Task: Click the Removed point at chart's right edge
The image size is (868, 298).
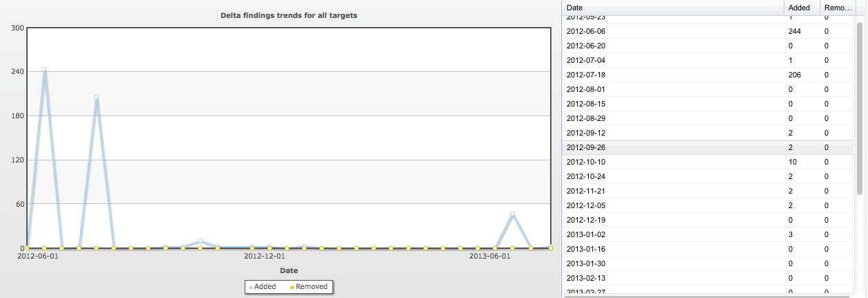Action: 550,248
